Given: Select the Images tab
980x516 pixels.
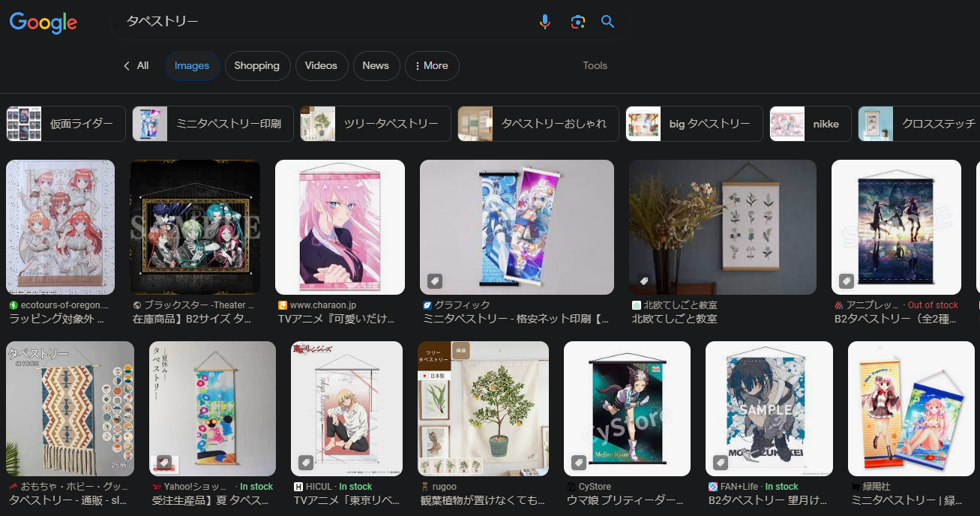Looking at the screenshot, I should point(192,66).
